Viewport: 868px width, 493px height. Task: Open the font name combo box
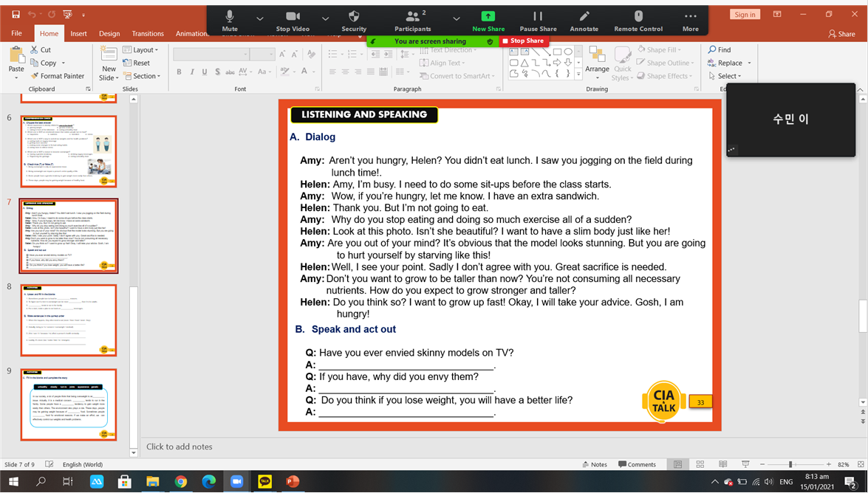click(211, 54)
